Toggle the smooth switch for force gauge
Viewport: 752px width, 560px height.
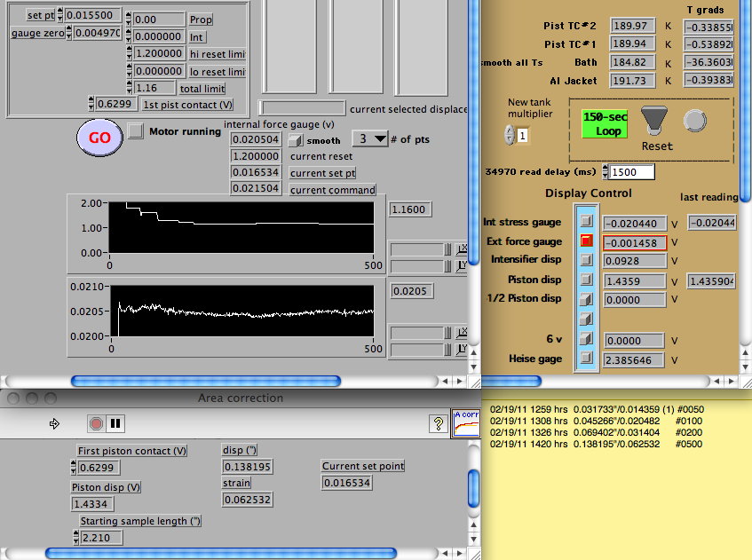click(x=297, y=139)
